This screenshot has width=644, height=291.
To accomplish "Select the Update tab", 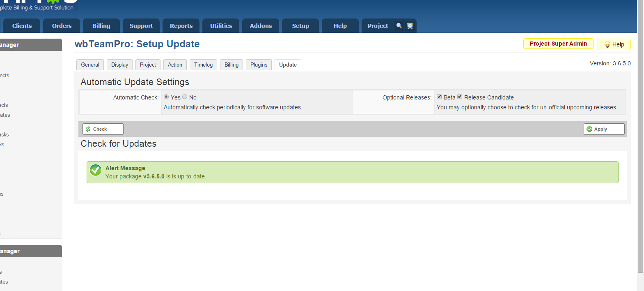I will [x=288, y=65].
